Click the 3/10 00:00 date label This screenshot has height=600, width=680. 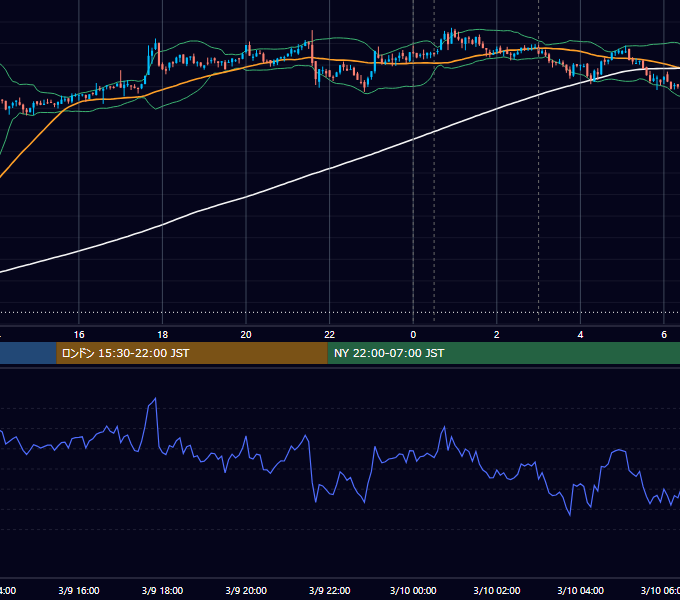tap(413, 590)
